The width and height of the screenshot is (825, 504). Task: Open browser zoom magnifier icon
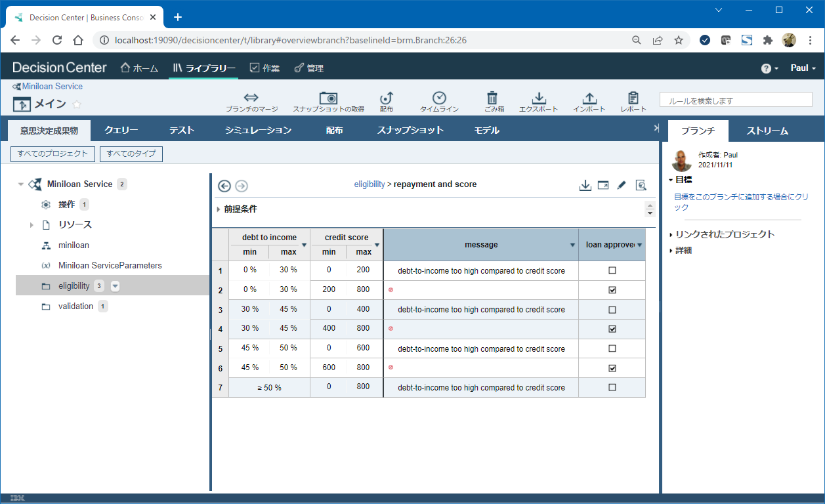click(637, 40)
